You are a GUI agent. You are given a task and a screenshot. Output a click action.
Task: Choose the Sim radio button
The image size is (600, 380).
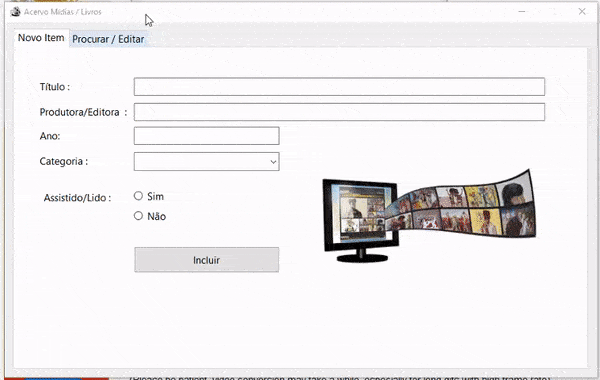click(138, 196)
